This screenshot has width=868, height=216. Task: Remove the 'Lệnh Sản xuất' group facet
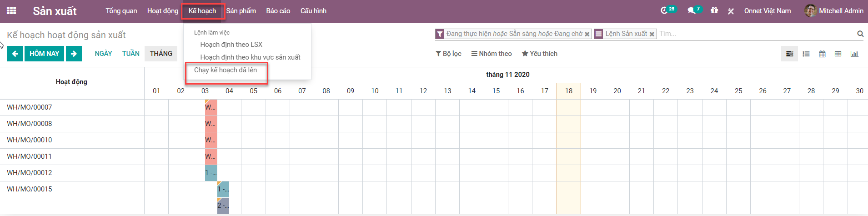click(x=652, y=34)
